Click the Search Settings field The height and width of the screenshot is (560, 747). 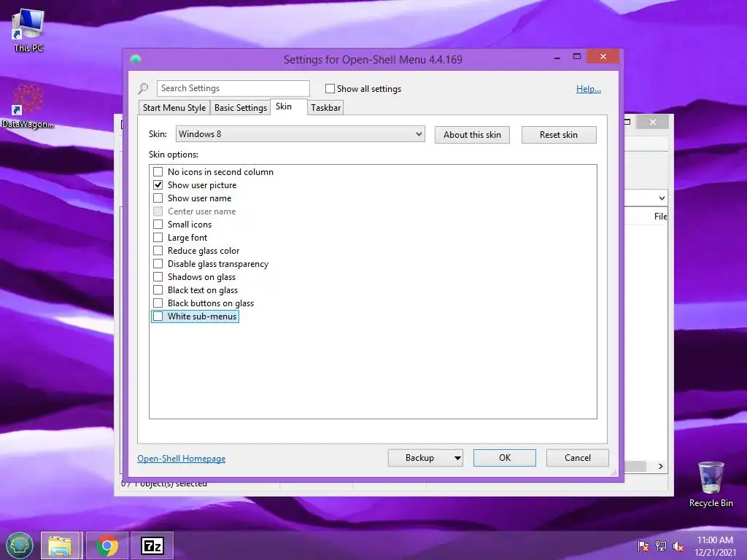click(x=233, y=88)
